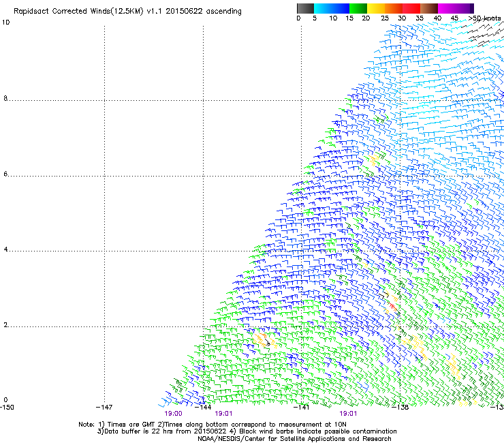Click the longitude "-144" axis label
Screen dimensions: 504x443
203,408
